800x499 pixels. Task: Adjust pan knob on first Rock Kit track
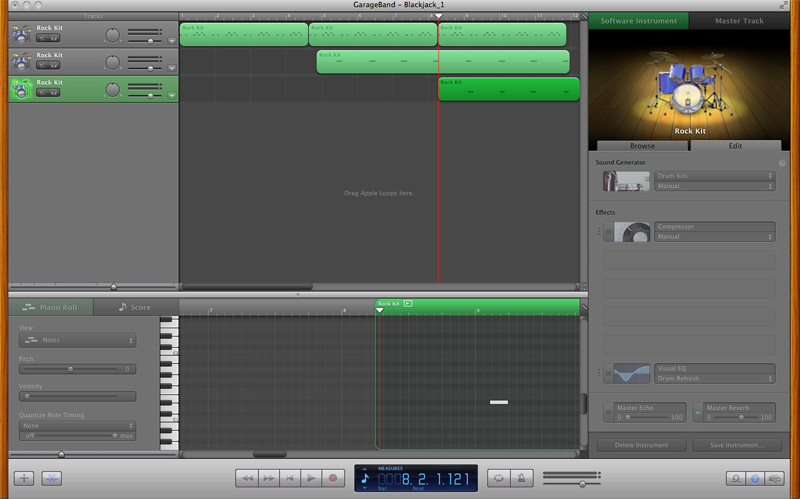(112, 35)
